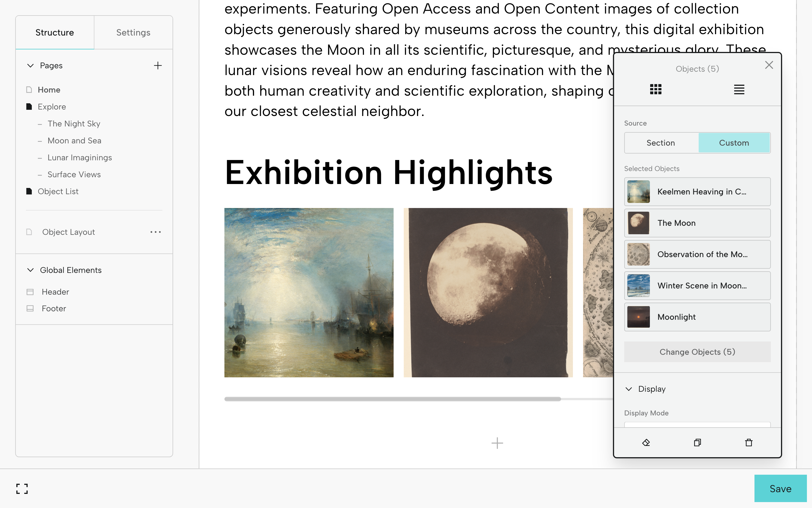The image size is (812, 508).
Task: Select Winter Scene in Moonlight object row
Action: (697, 286)
